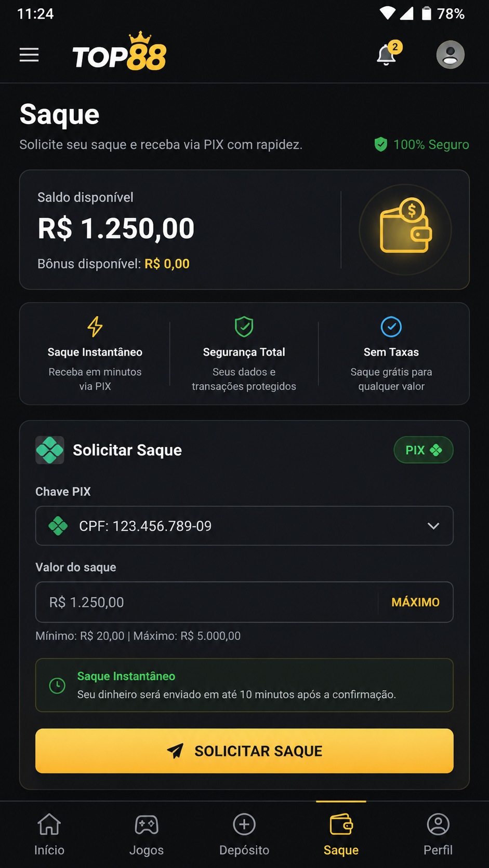The width and height of the screenshot is (489, 868).
Task: Switch to the Jogos tab
Action: [147, 834]
